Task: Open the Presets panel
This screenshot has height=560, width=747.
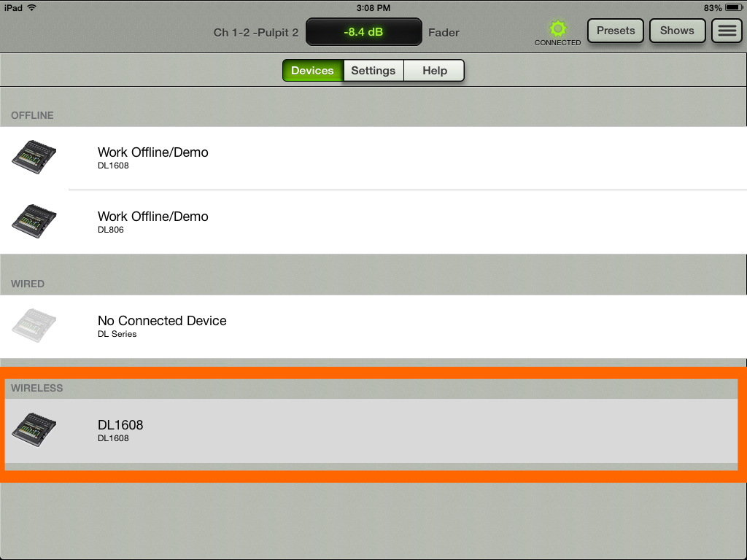Action: coord(616,31)
